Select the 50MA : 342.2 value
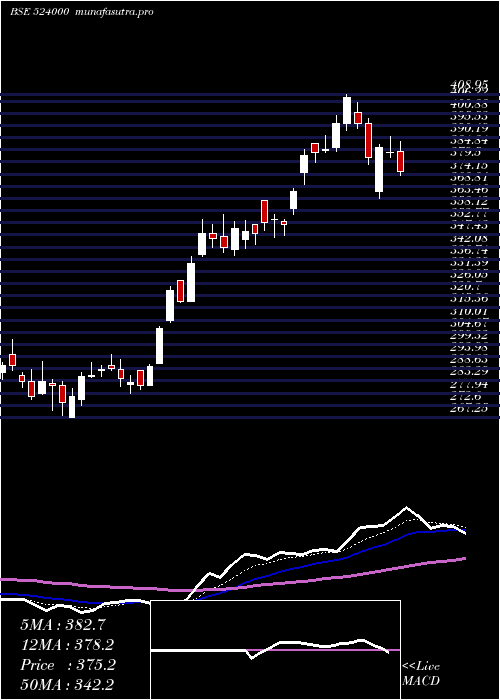The height and width of the screenshot is (700, 500). click(x=67, y=685)
